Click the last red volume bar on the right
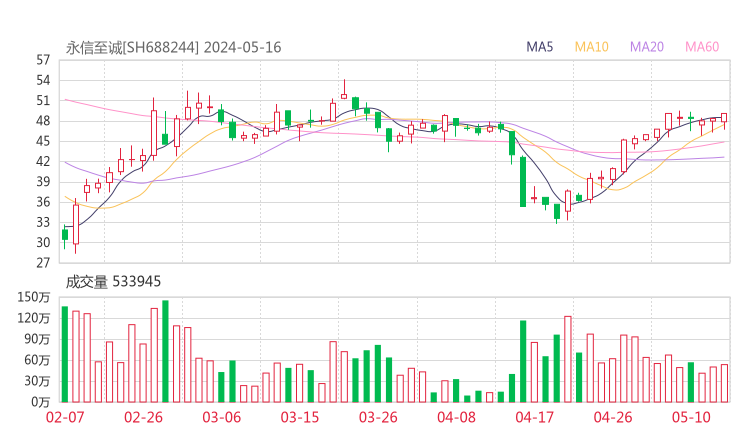Screen dimensions: 740x440 724,383
